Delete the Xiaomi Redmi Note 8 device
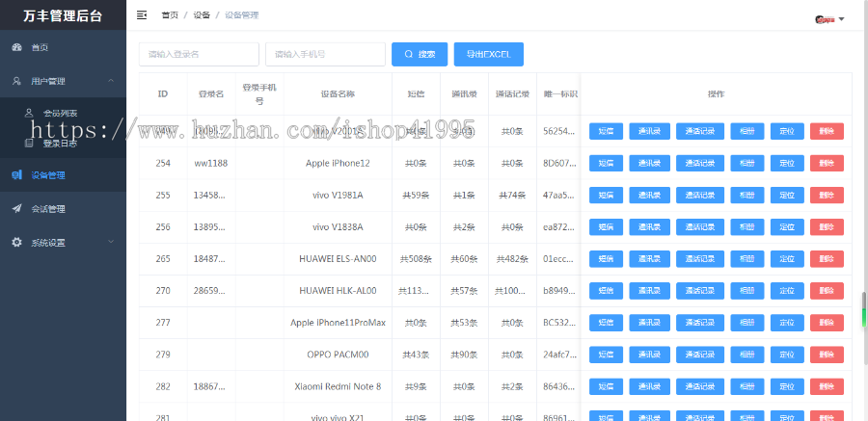 (x=827, y=386)
